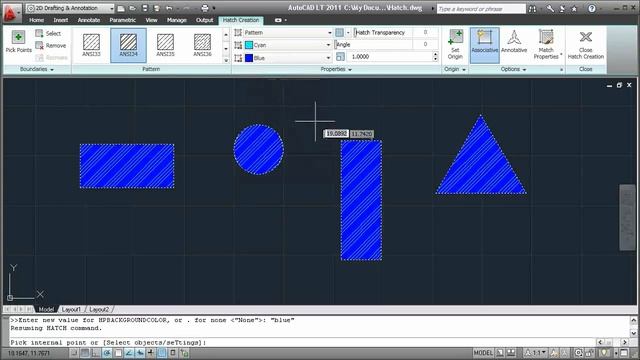Image resolution: width=640 pixels, height=360 pixels.
Task: Click the Remove boundary objects button
Action: point(51,45)
